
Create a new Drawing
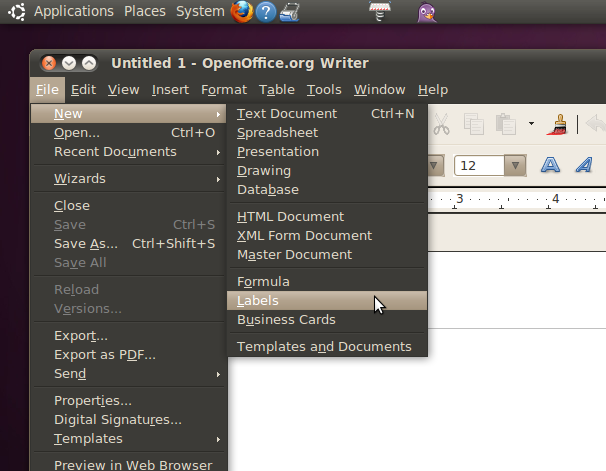coord(327,170)
